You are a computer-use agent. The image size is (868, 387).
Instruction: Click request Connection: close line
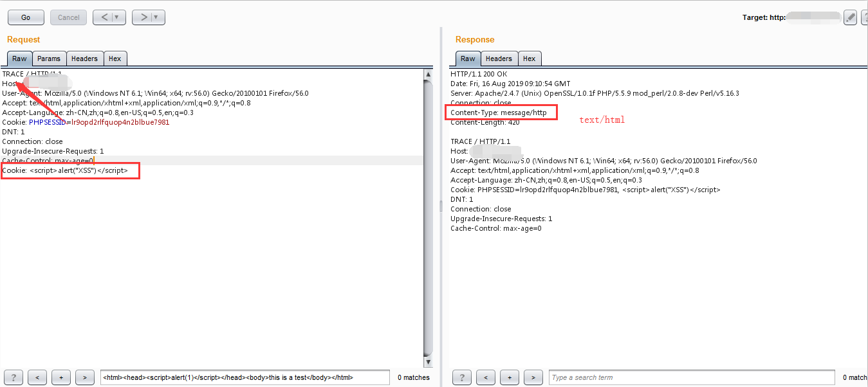(x=32, y=141)
